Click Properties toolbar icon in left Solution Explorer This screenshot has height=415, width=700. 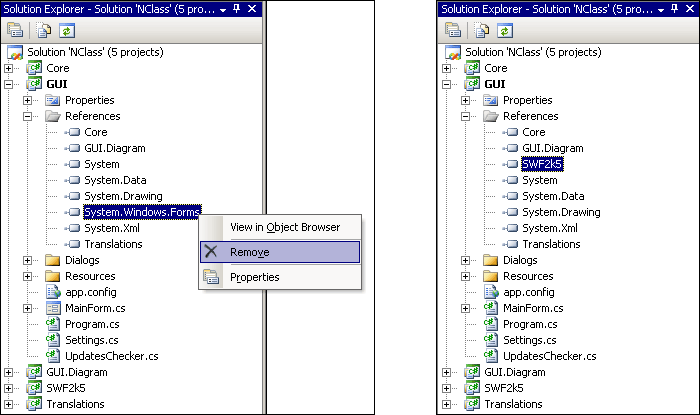[15, 30]
